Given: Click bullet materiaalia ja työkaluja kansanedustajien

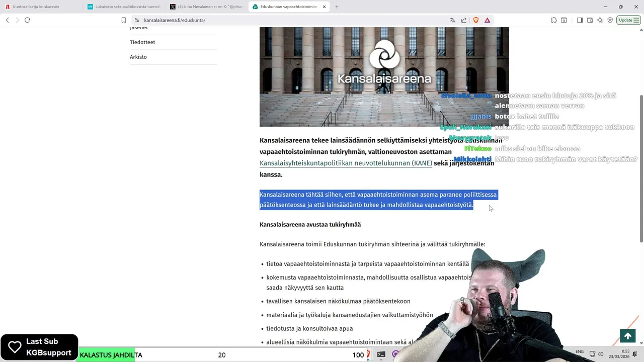Looking at the screenshot, I should click(x=349, y=315).
